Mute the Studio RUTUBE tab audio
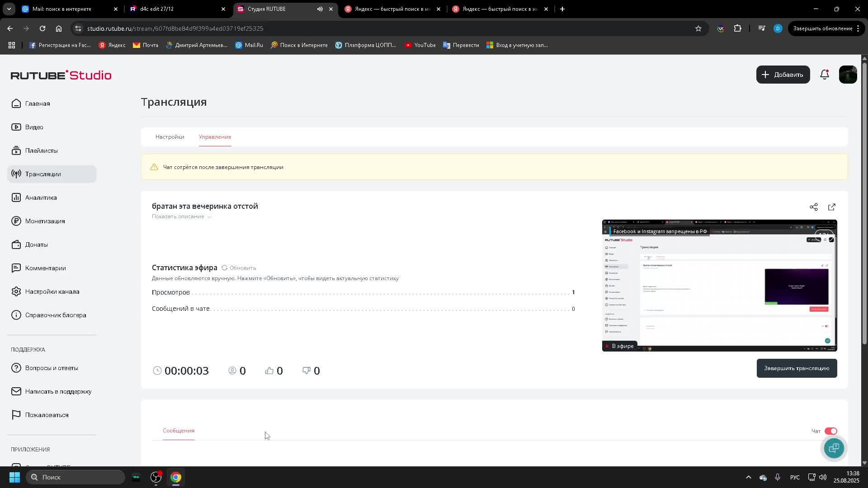The height and width of the screenshot is (488, 868). pyautogui.click(x=320, y=9)
